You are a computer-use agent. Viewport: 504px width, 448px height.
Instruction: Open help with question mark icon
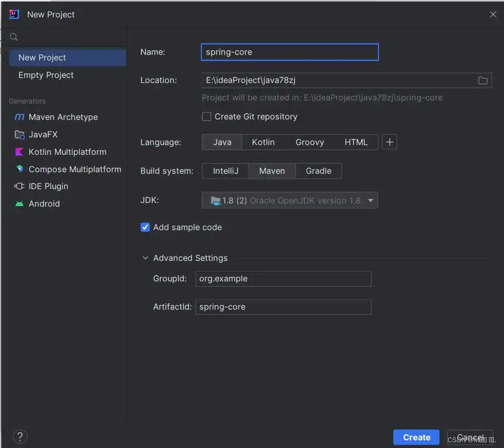click(x=20, y=437)
